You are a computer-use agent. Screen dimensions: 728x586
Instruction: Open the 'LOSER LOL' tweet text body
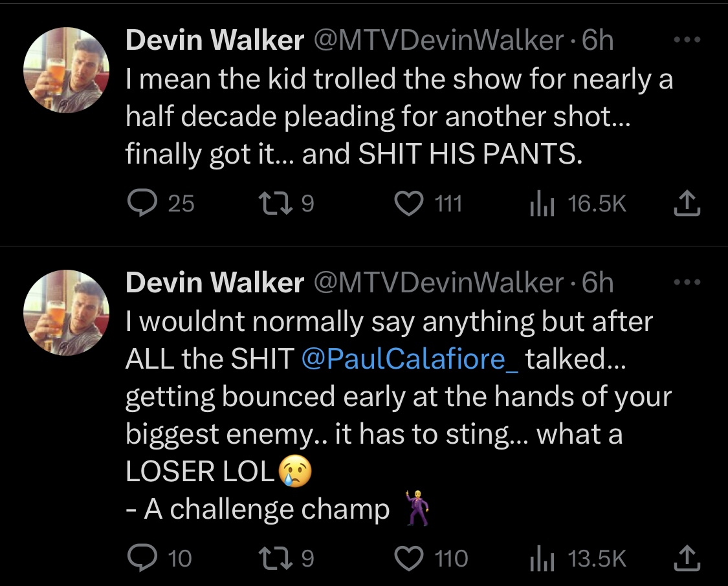click(x=399, y=415)
